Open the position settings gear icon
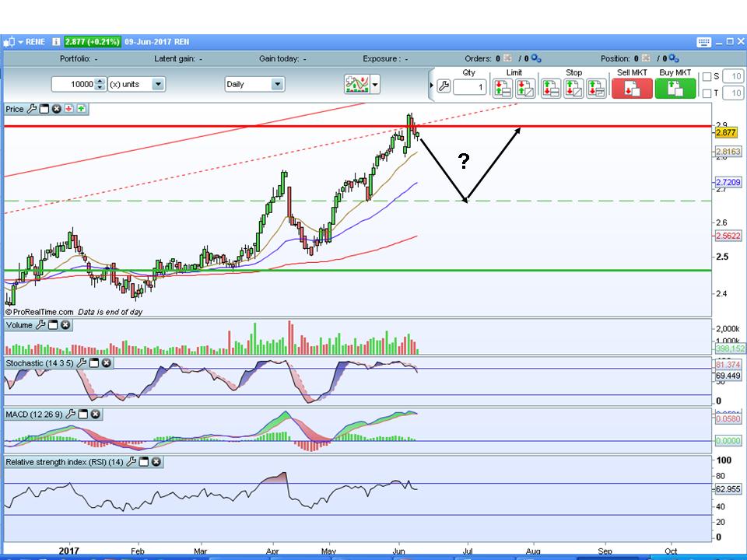747x560 pixels. pos(674,58)
